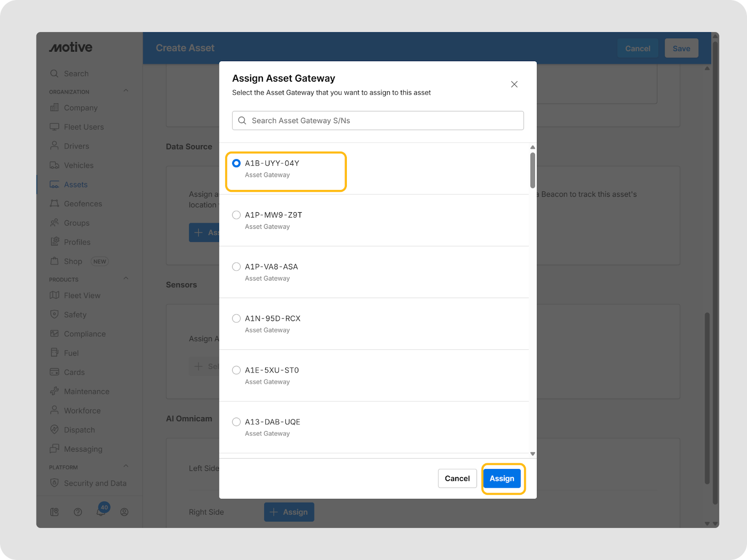Screen dimensions: 747x560
Task: Click the gateway list scrollbar thumb
Action: pyautogui.click(x=533, y=170)
